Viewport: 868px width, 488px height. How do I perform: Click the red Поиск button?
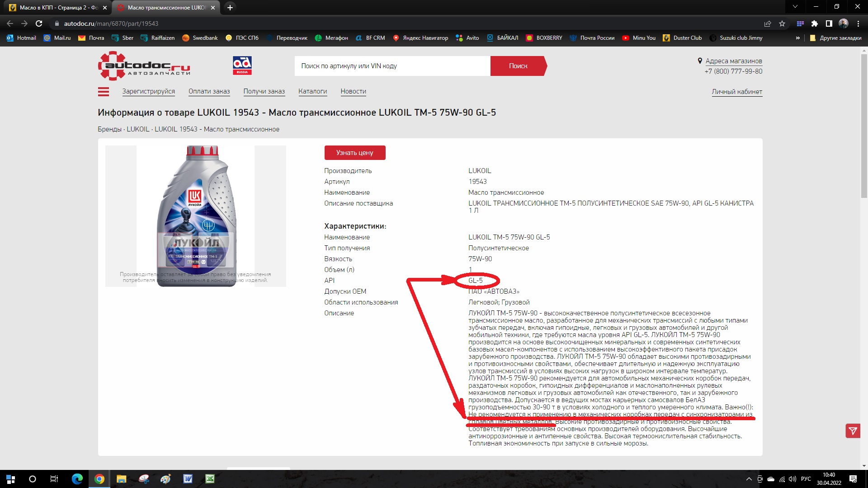[518, 66]
